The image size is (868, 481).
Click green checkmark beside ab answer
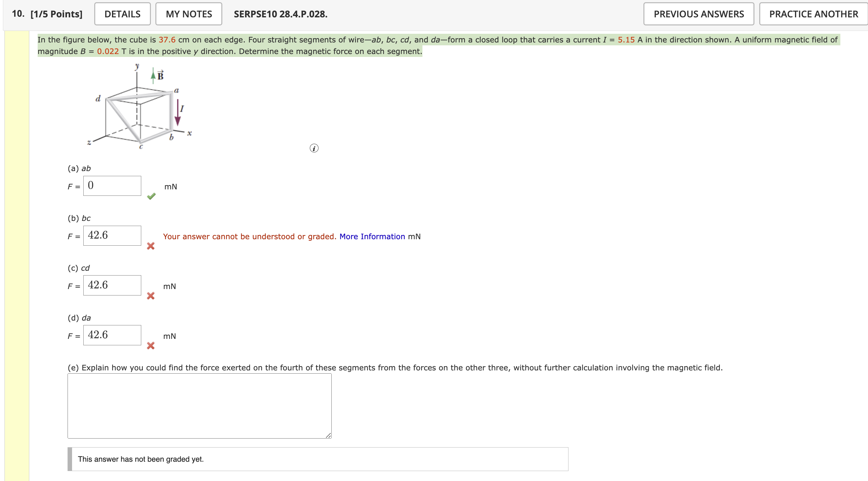coord(151,196)
